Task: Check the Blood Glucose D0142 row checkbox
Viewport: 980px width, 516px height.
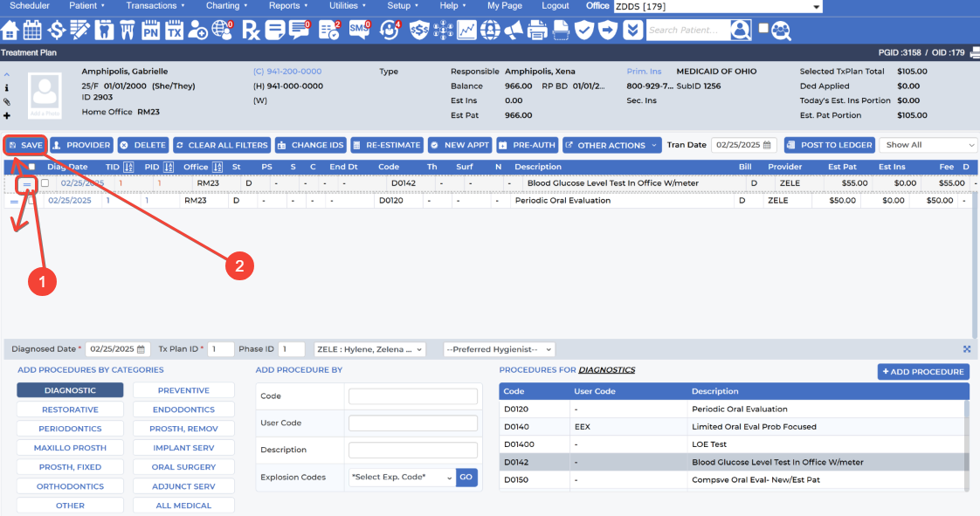Action: pos(45,183)
